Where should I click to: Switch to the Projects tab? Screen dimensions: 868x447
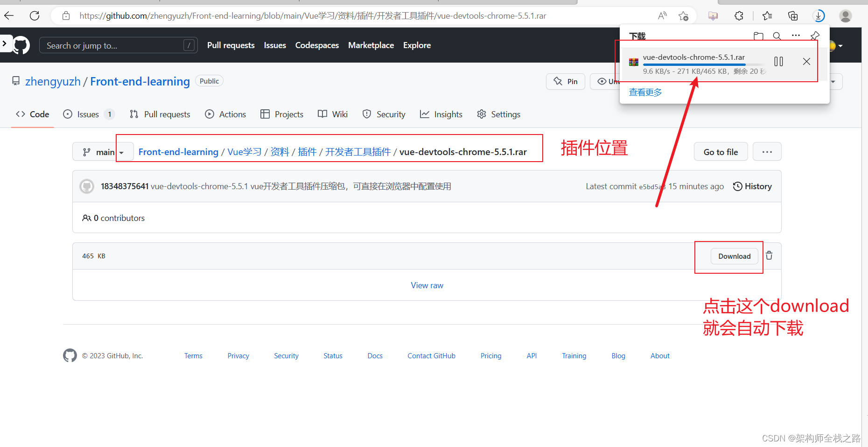point(282,114)
